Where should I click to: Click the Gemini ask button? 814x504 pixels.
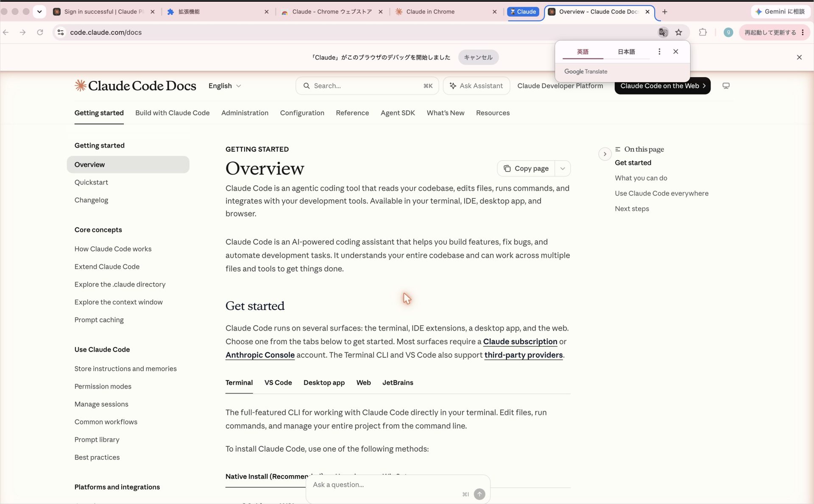(781, 11)
